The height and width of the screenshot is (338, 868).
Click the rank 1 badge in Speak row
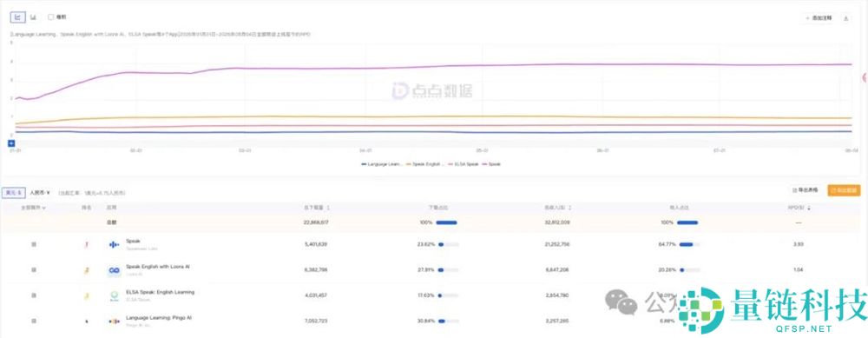86,244
